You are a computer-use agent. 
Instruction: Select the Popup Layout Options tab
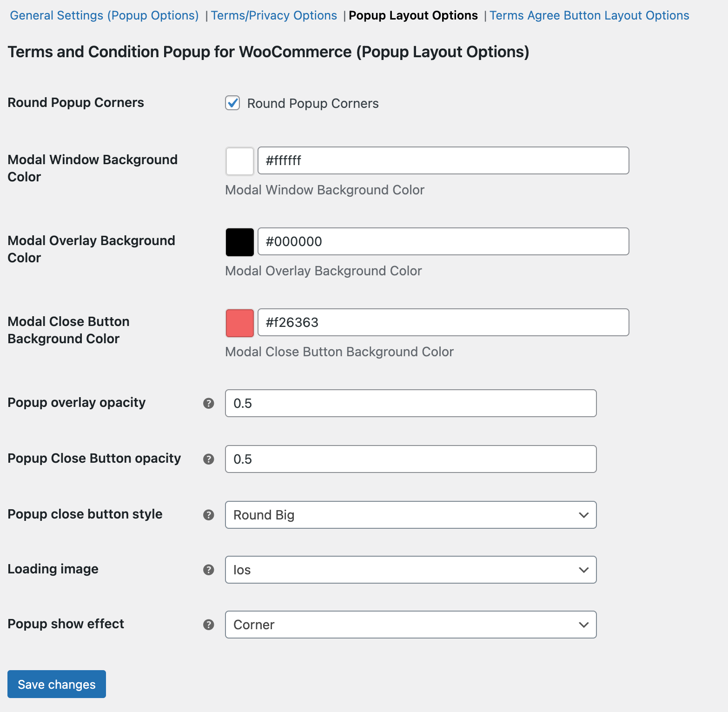pyautogui.click(x=413, y=15)
